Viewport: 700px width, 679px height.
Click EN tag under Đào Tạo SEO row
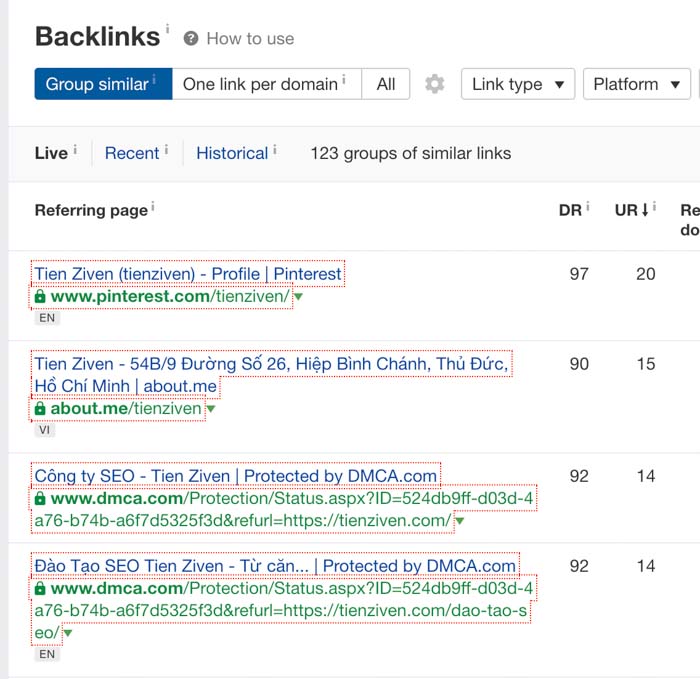(x=47, y=654)
